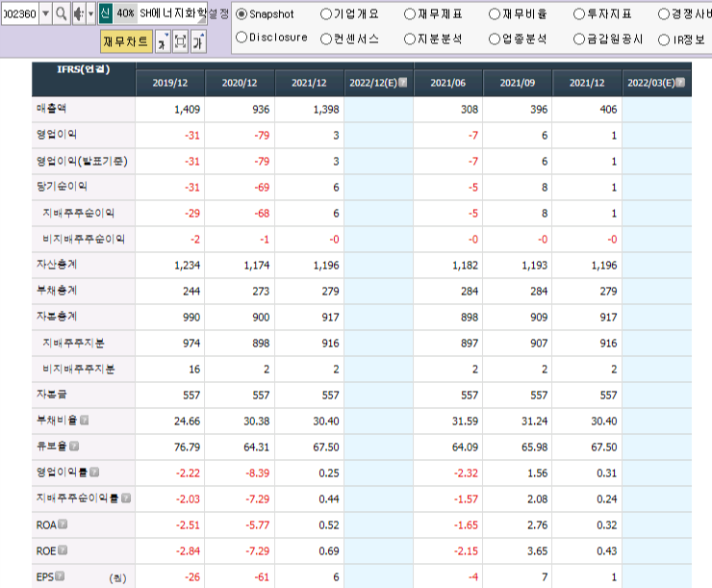This screenshot has height=588, width=712.
Task: Click the 2021/06 quarterly column header
Action: point(447,83)
